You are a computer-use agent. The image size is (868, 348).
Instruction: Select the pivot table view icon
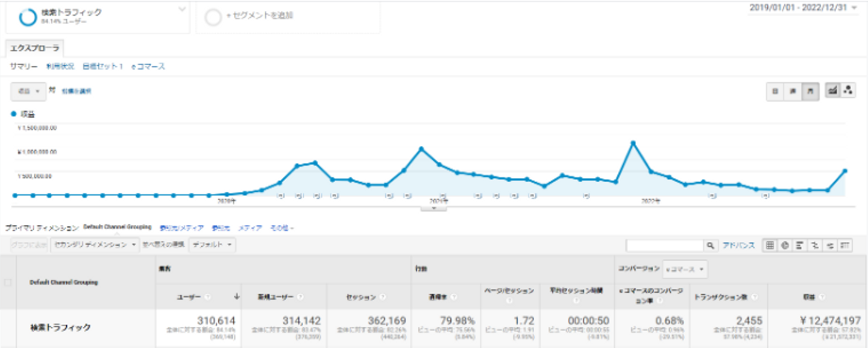(846, 245)
